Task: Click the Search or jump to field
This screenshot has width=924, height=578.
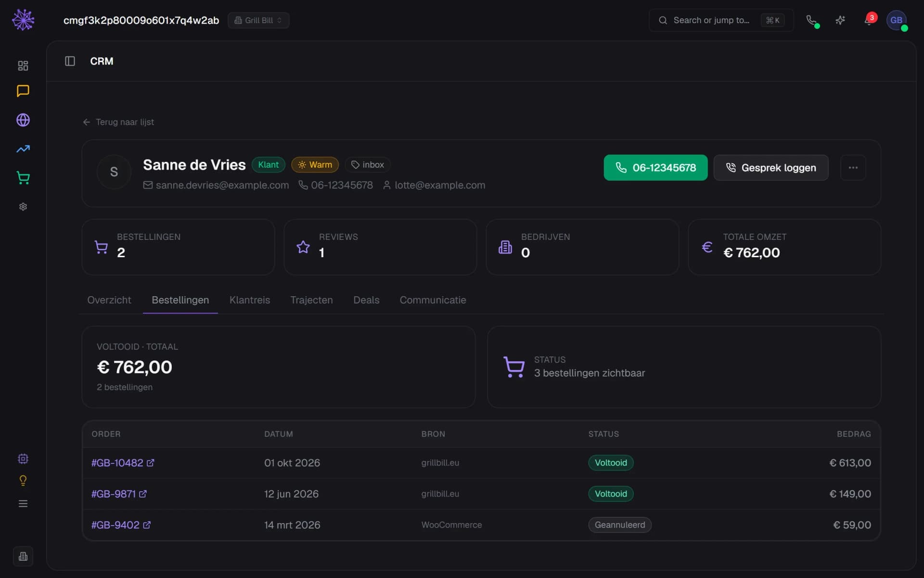Action: tap(721, 20)
